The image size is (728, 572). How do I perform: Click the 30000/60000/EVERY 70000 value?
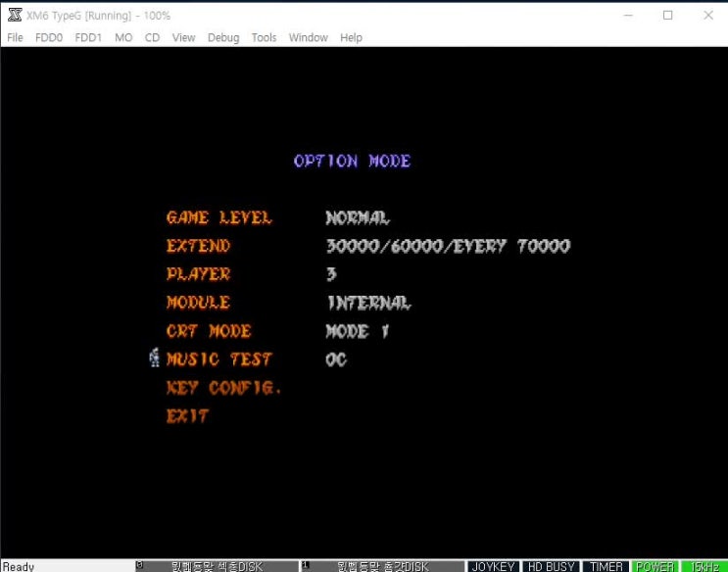coord(448,246)
